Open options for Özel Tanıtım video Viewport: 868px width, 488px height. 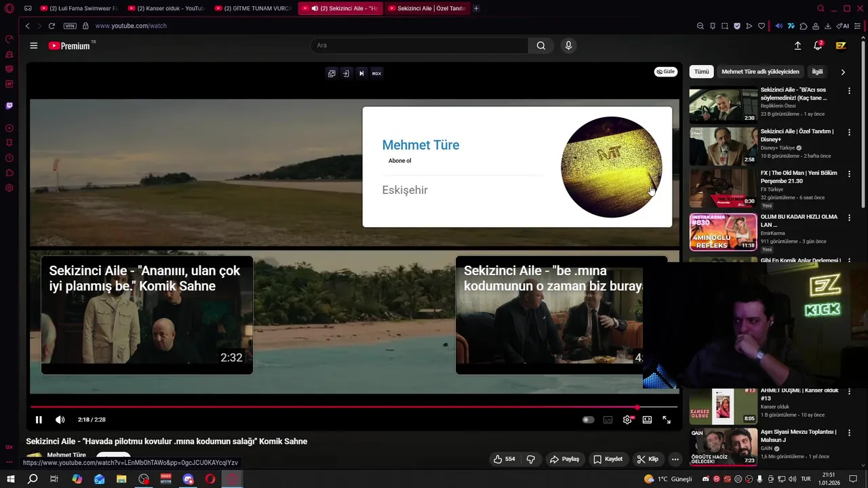click(x=849, y=132)
